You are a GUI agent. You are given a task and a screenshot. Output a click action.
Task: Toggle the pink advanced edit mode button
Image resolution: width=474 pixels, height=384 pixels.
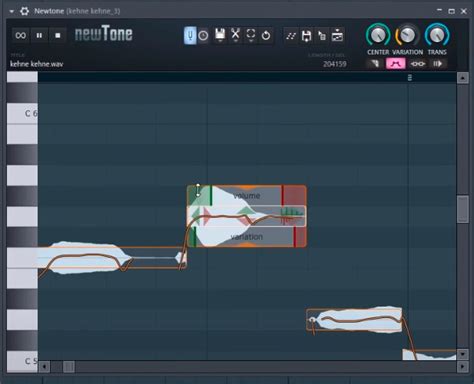[396, 63]
